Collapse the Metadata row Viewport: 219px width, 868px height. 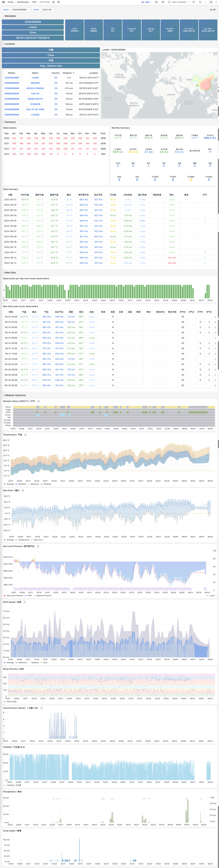click(10, 16)
